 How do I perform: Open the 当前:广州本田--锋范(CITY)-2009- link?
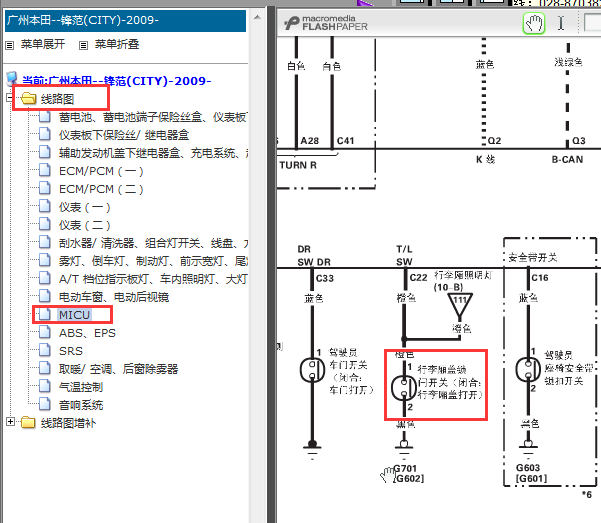point(117,81)
